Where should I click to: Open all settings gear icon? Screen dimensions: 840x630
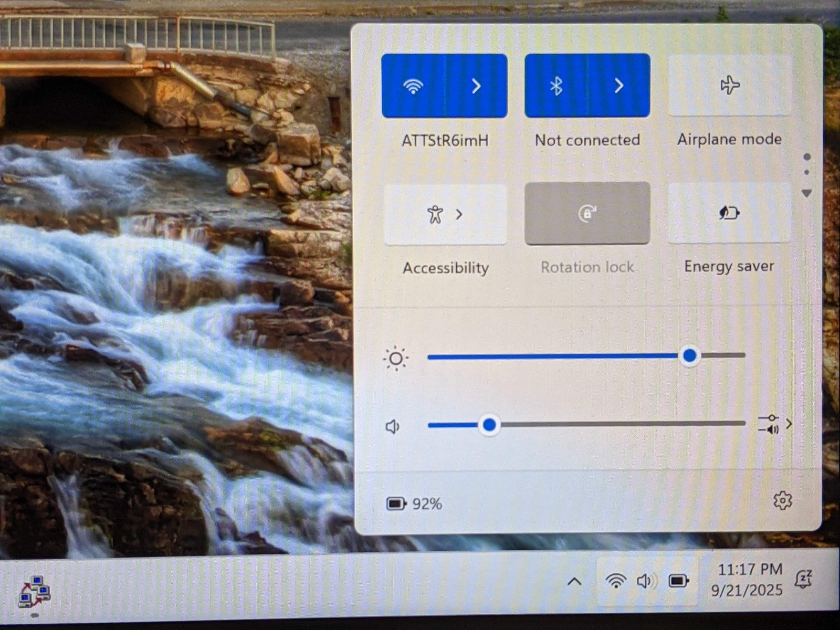782,501
